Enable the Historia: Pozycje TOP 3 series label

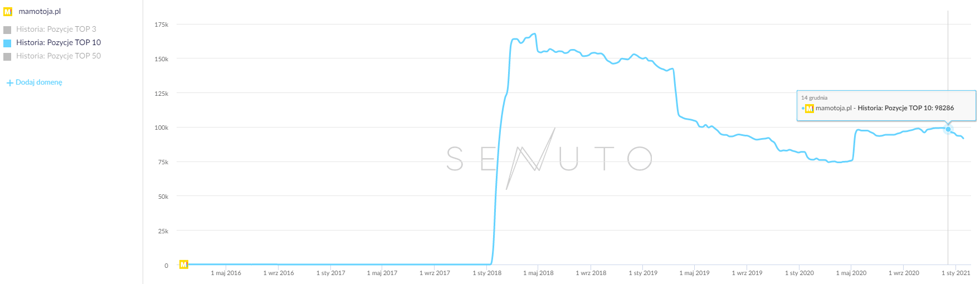56,29
